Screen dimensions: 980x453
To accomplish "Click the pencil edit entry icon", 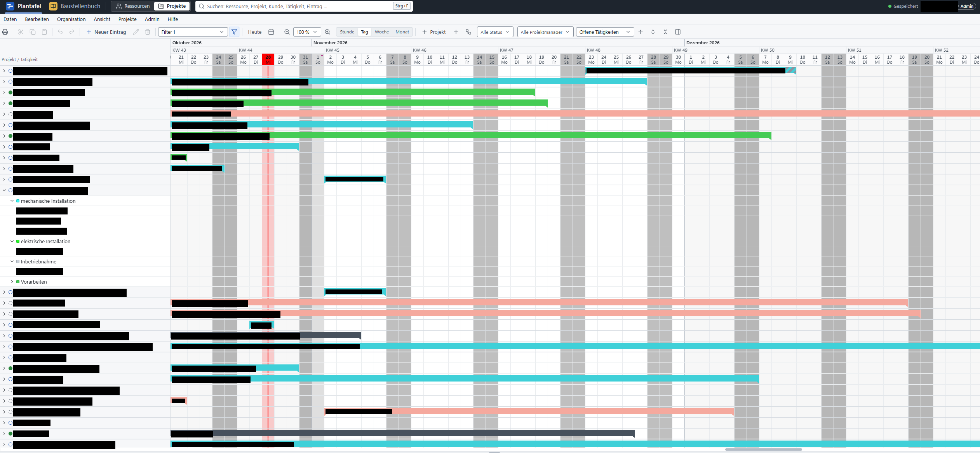I will point(136,32).
